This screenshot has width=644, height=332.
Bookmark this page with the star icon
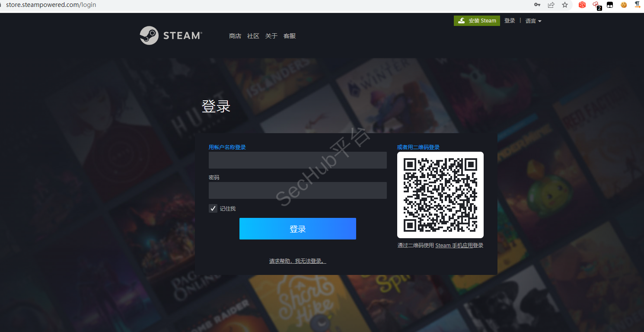click(565, 5)
